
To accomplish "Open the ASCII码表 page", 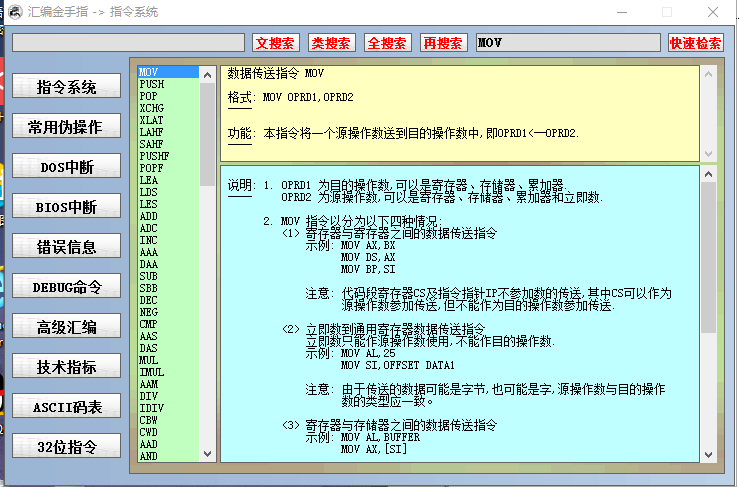I will pyautogui.click(x=67, y=406).
